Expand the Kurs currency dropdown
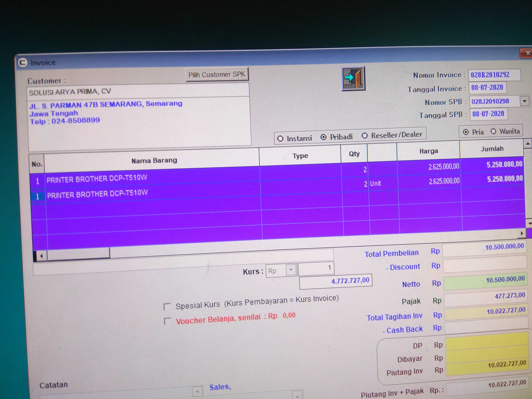 coord(291,270)
